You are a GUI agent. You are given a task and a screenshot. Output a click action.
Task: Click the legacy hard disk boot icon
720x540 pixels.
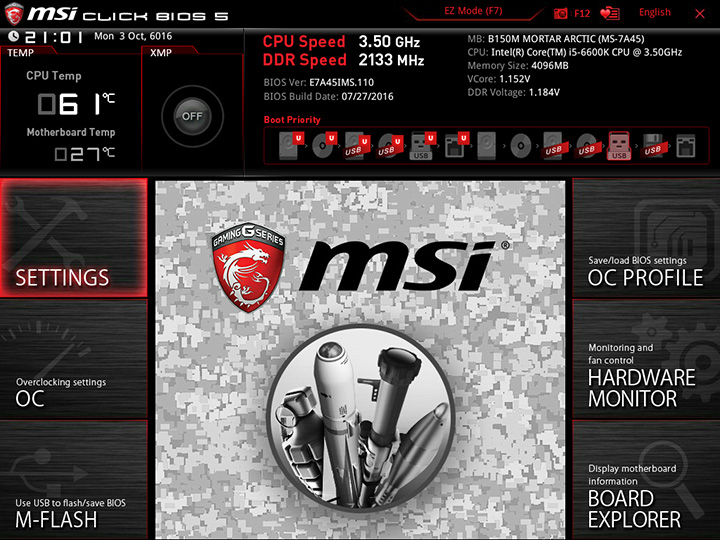click(487, 146)
